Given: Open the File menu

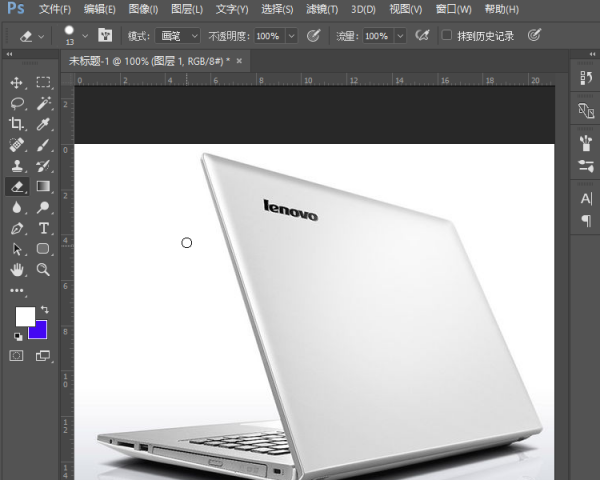Looking at the screenshot, I should coord(55,9).
